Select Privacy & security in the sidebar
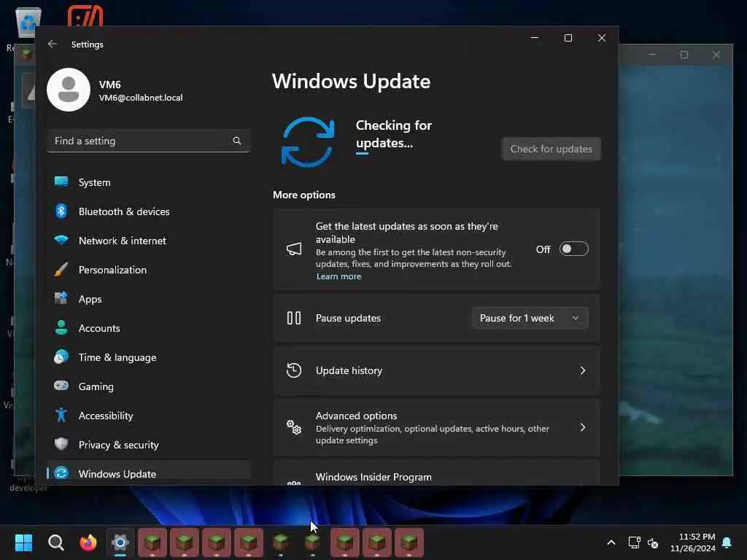 point(148,444)
